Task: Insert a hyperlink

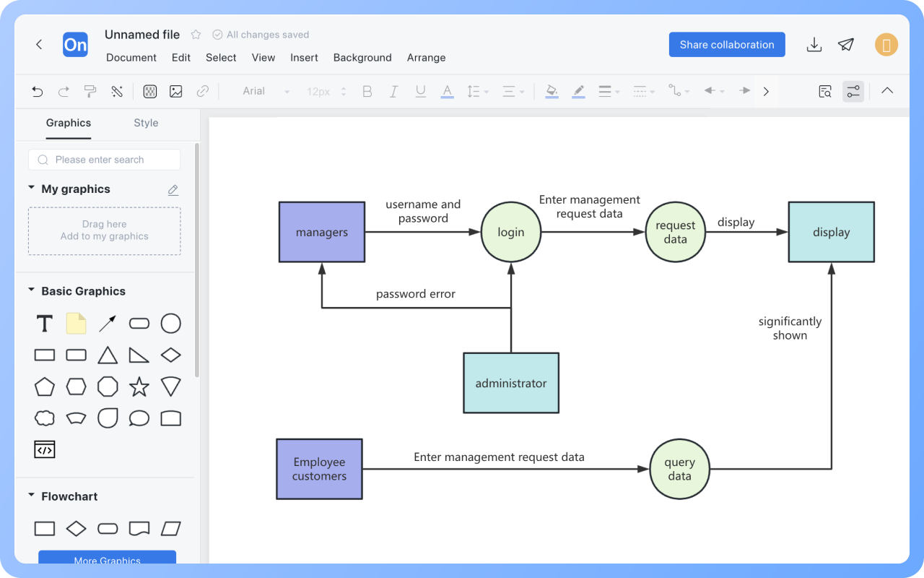Action: (x=201, y=91)
